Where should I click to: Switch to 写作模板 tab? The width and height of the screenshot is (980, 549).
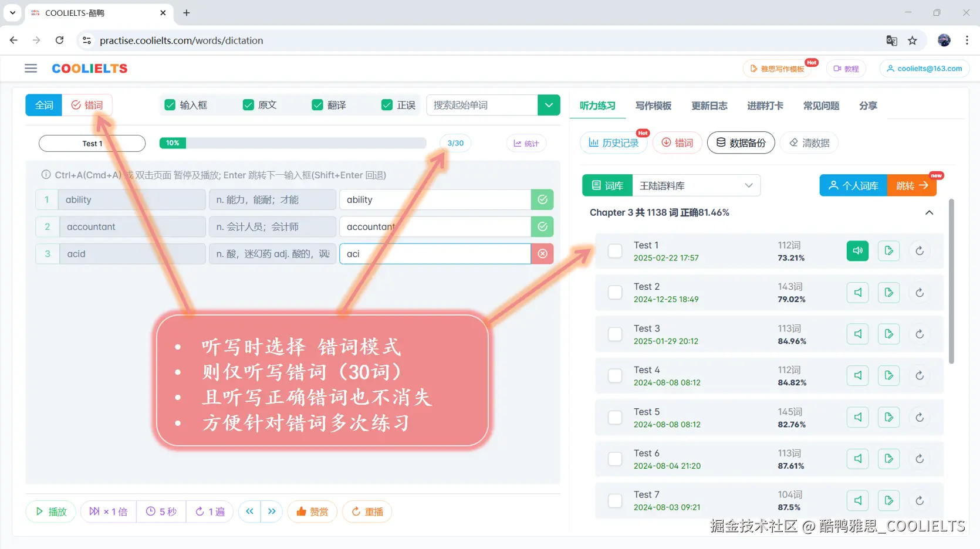click(x=653, y=106)
